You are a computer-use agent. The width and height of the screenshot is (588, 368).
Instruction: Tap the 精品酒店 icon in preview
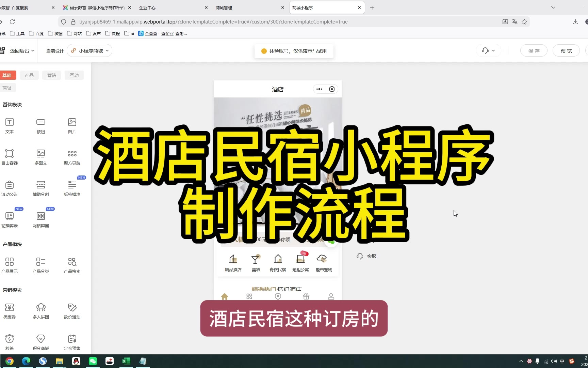[x=233, y=263]
